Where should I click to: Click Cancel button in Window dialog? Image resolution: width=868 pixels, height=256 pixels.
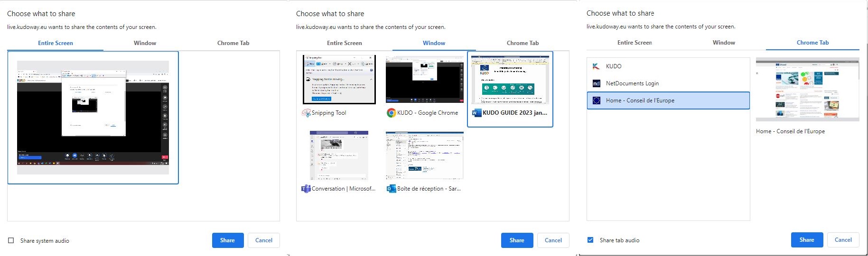point(553,240)
